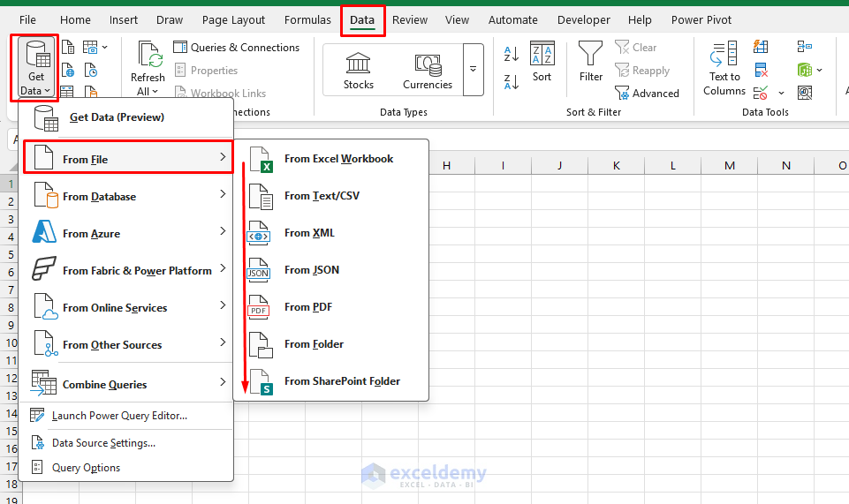
Task: Click Refresh All button
Action: pos(148,68)
